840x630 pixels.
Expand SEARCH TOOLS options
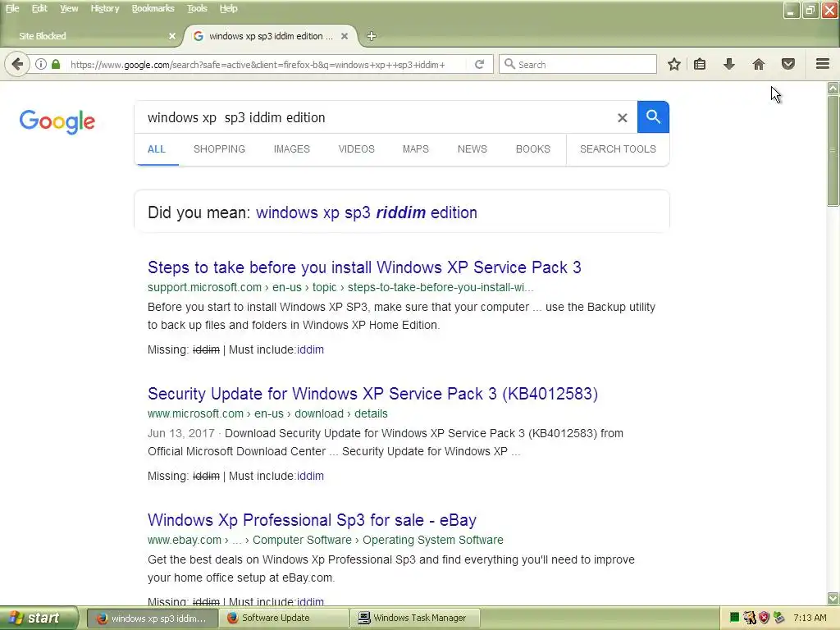coord(618,149)
